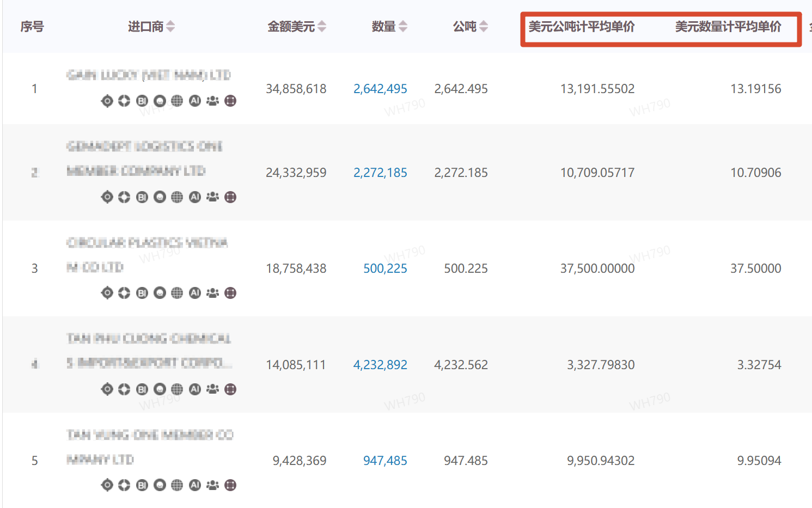The image size is (812, 508).
Task: Click the square frame icon in row 1
Action: [x=230, y=101]
